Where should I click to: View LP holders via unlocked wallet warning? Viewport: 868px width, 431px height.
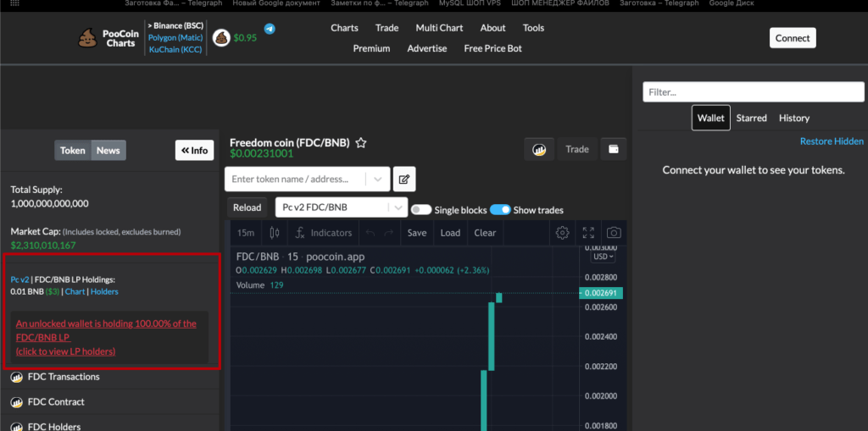tap(106, 338)
